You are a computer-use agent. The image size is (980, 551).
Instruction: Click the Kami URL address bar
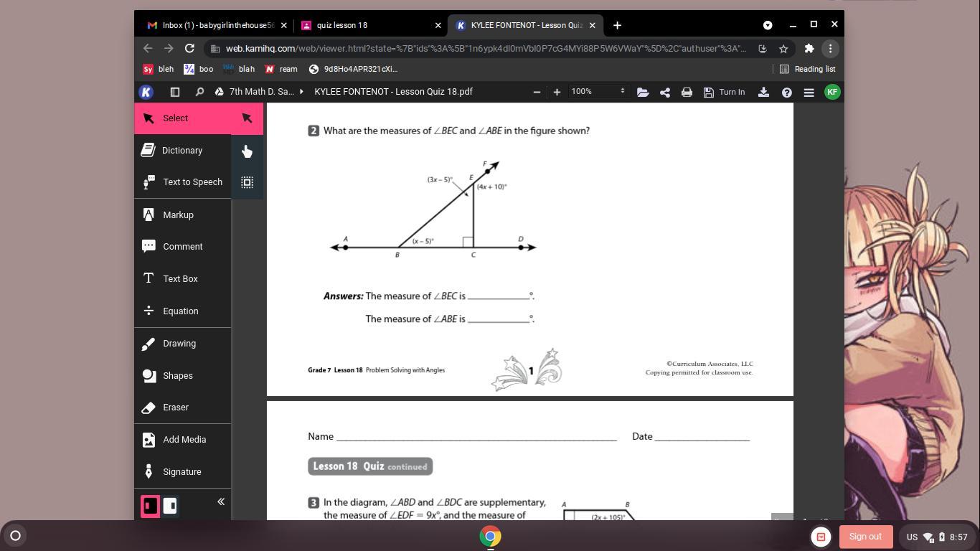[x=486, y=49]
